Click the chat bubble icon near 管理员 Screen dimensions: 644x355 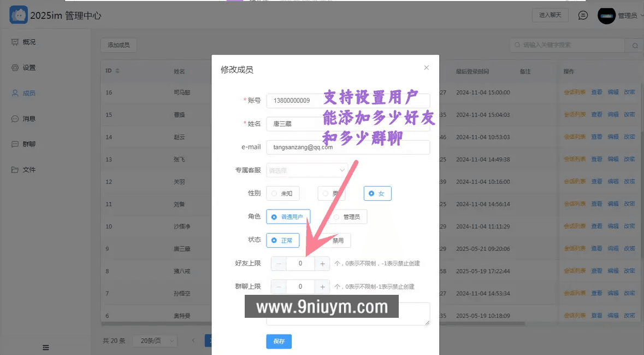coord(582,15)
